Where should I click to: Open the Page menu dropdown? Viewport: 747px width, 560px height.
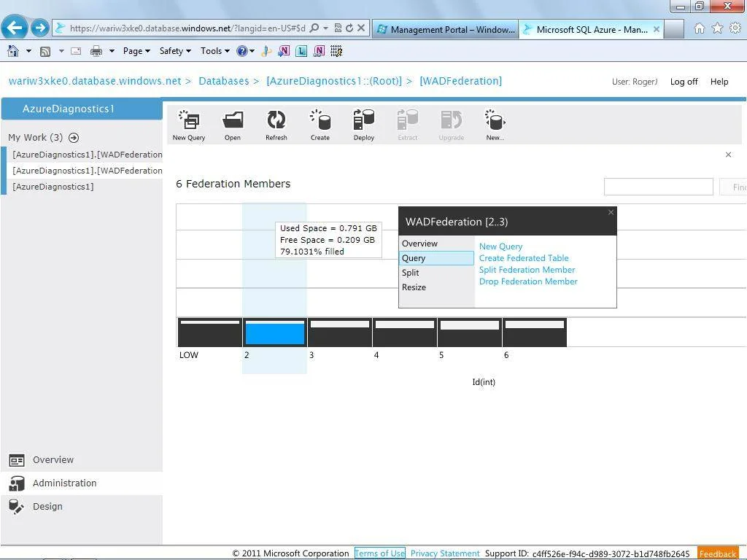point(136,51)
